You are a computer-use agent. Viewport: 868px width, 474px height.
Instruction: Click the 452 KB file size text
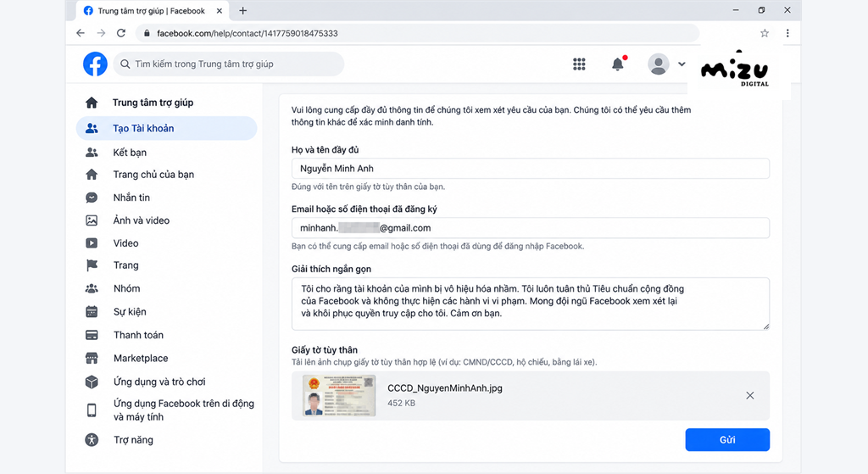coord(401,403)
